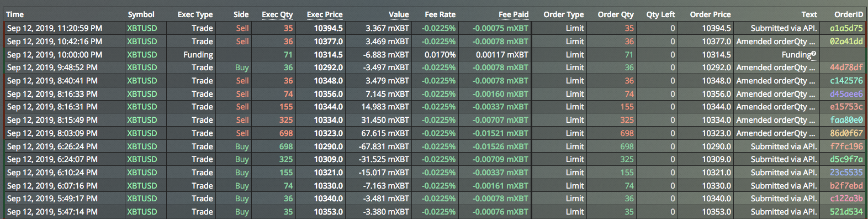Sort by the Time column header
The width and height of the screenshot is (868, 219).
click(x=15, y=14)
